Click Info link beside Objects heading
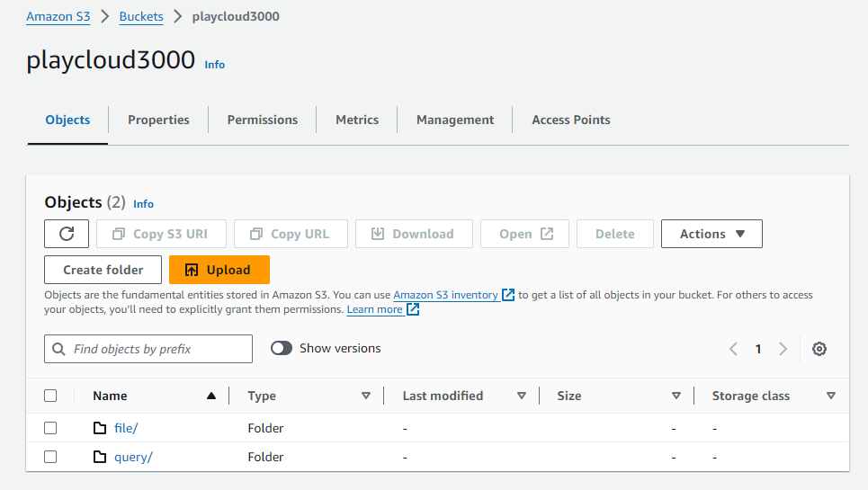This screenshot has width=868, height=490. pyautogui.click(x=143, y=204)
